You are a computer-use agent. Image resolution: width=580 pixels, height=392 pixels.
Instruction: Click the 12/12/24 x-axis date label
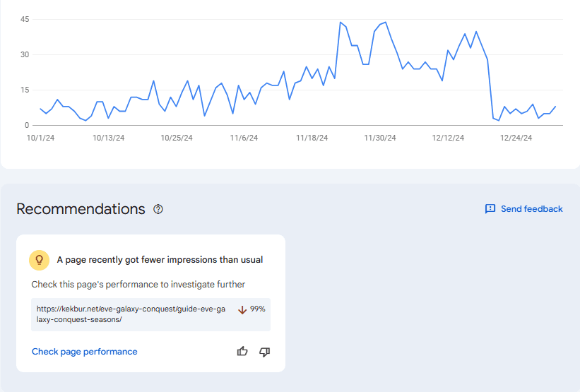point(448,138)
